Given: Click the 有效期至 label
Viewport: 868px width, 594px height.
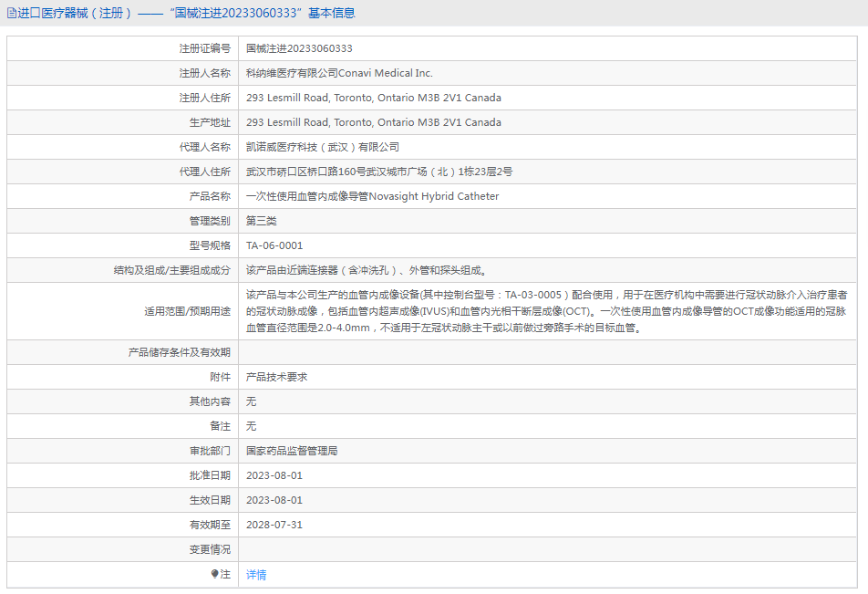Looking at the screenshot, I should (x=210, y=525).
